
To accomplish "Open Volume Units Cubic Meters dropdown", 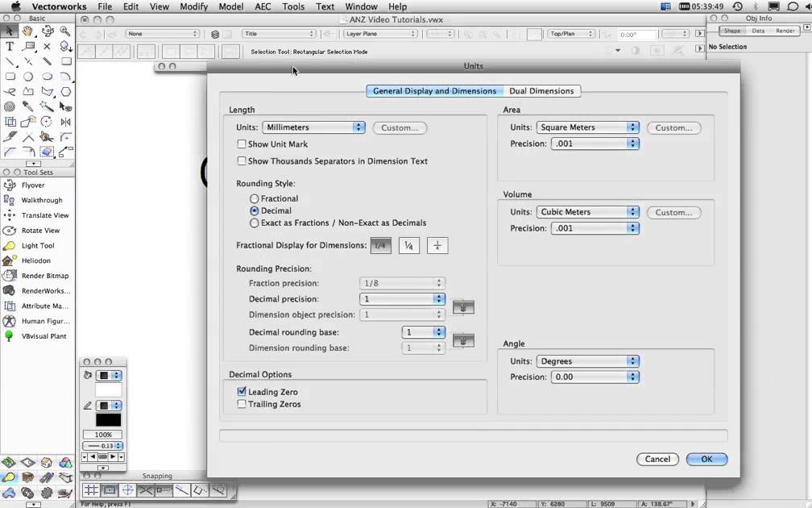I will click(x=588, y=212).
